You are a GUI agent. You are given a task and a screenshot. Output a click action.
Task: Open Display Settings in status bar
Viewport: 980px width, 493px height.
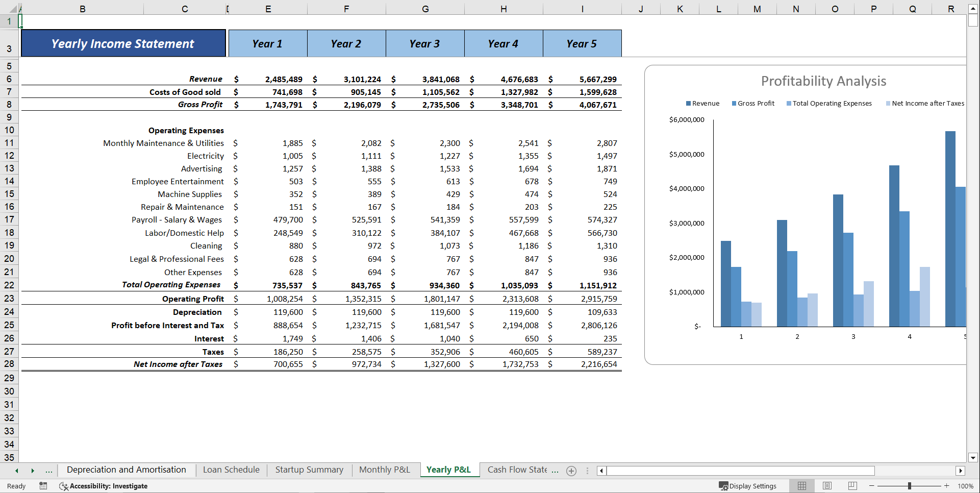pyautogui.click(x=748, y=486)
